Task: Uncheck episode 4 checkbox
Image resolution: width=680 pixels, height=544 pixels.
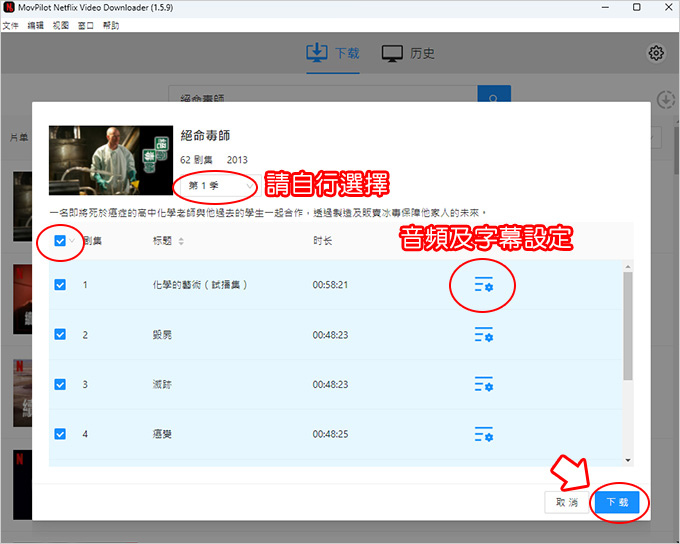Action: (60, 434)
